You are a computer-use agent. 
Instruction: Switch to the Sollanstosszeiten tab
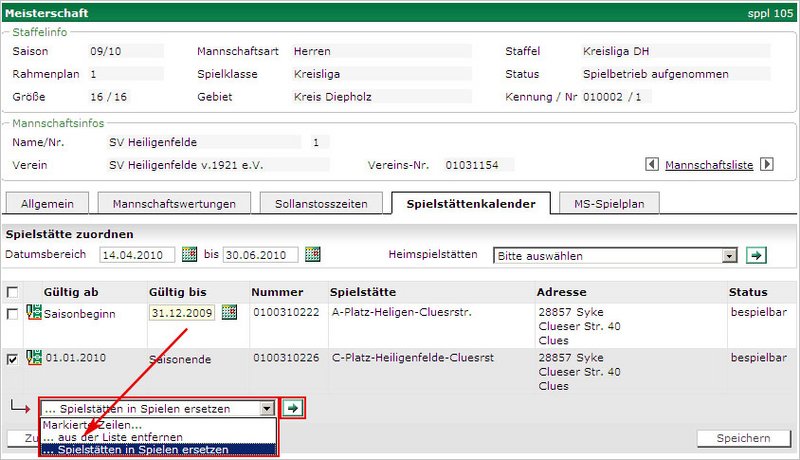tap(314, 204)
